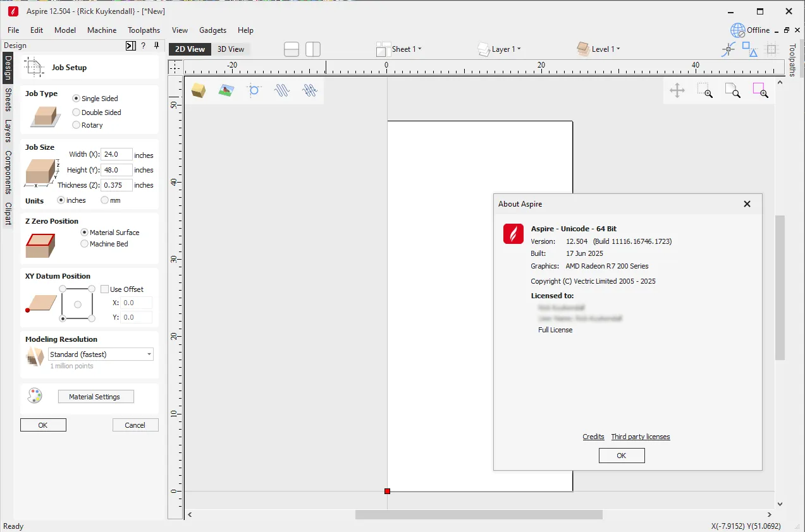Click the greyed-out grid snap icon
The width and height of the screenshot is (805, 532).
click(x=771, y=49)
